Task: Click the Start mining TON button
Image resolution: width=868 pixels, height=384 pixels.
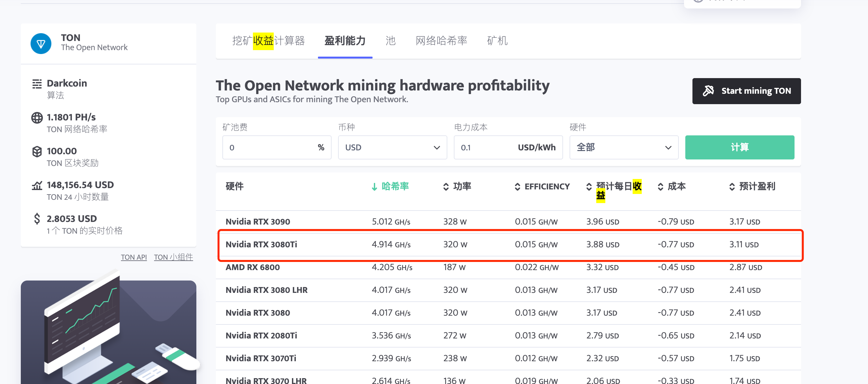Action: (x=746, y=91)
